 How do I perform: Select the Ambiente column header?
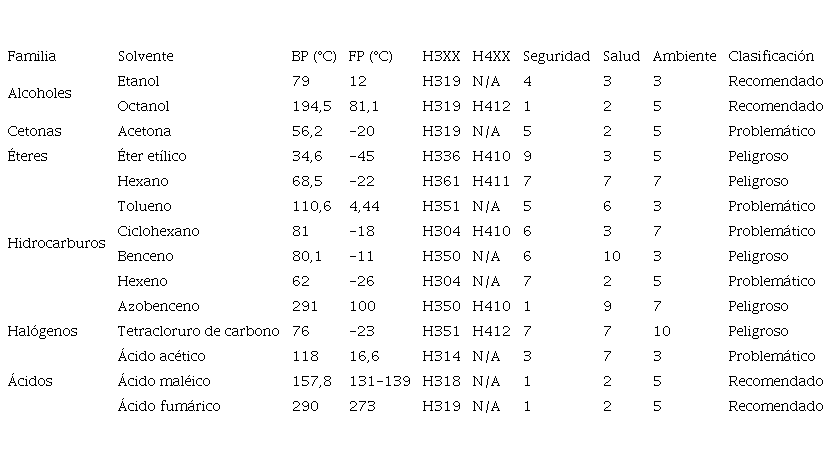(x=684, y=57)
